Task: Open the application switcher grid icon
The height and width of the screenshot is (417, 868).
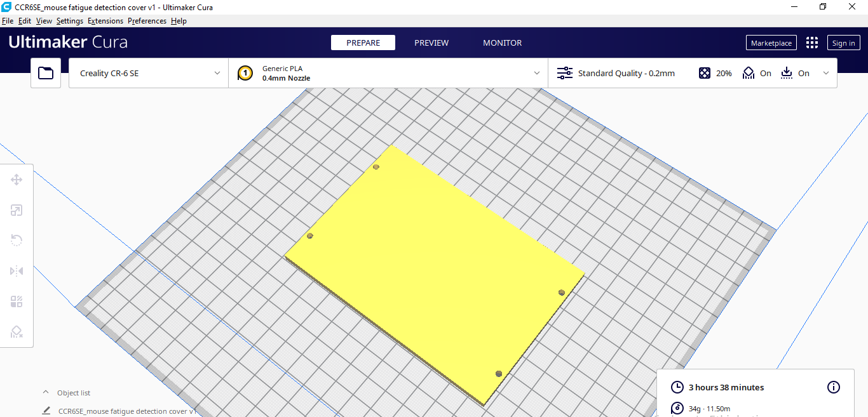Action: point(812,43)
